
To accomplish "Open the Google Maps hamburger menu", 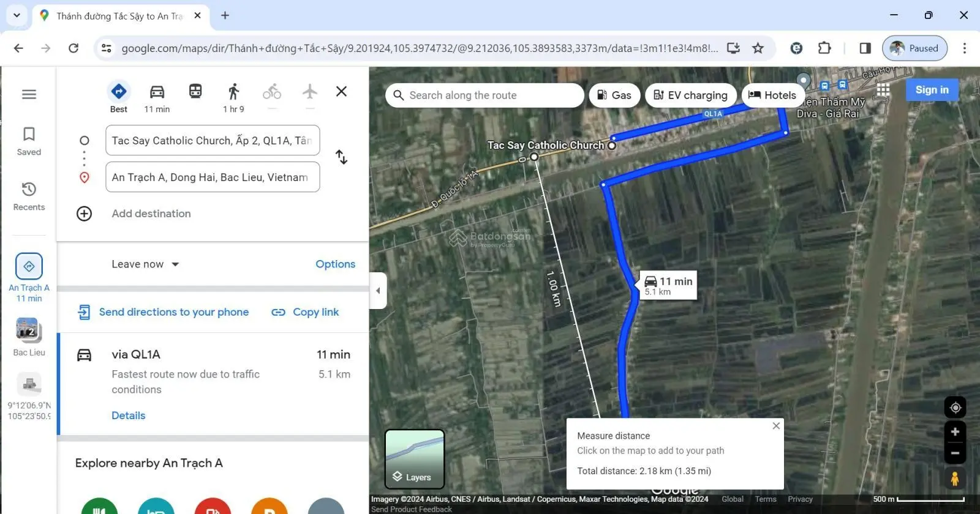I will pyautogui.click(x=29, y=94).
